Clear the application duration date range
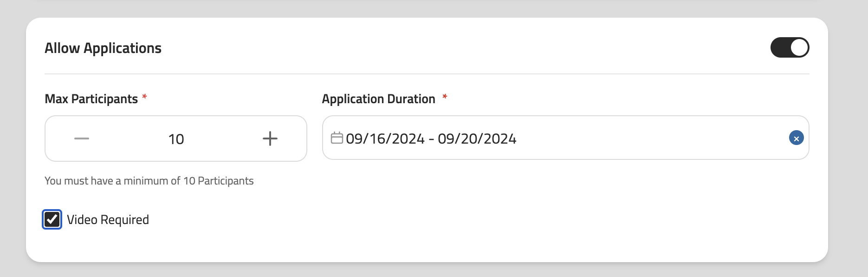Image resolution: width=868 pixels, height=277 pixels. (x=796, y=138)
